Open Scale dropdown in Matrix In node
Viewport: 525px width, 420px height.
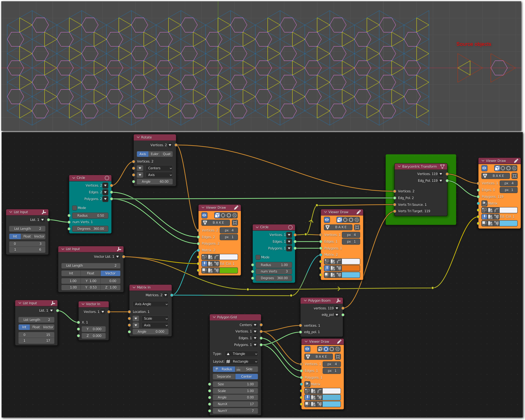pyautogui.click(x=155, y=318)
